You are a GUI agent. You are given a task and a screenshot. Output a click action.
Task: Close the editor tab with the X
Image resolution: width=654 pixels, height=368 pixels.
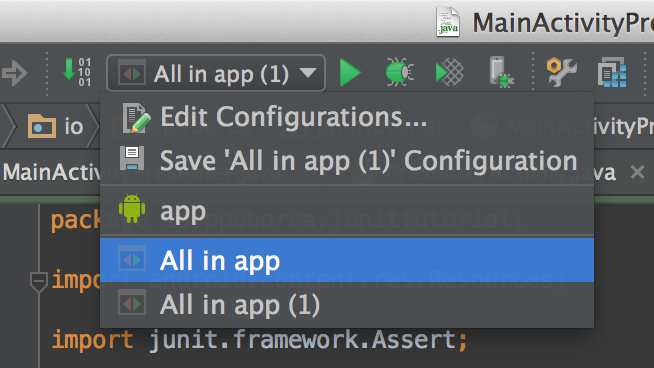click(637, 172)
